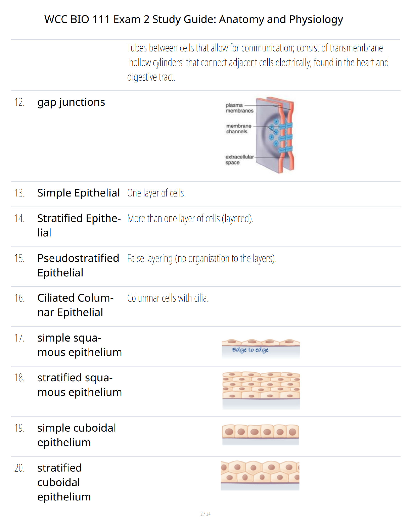
Task: Click the page number 2 / 24 footer
Action: pyautogui.click(x=205, y=514)
